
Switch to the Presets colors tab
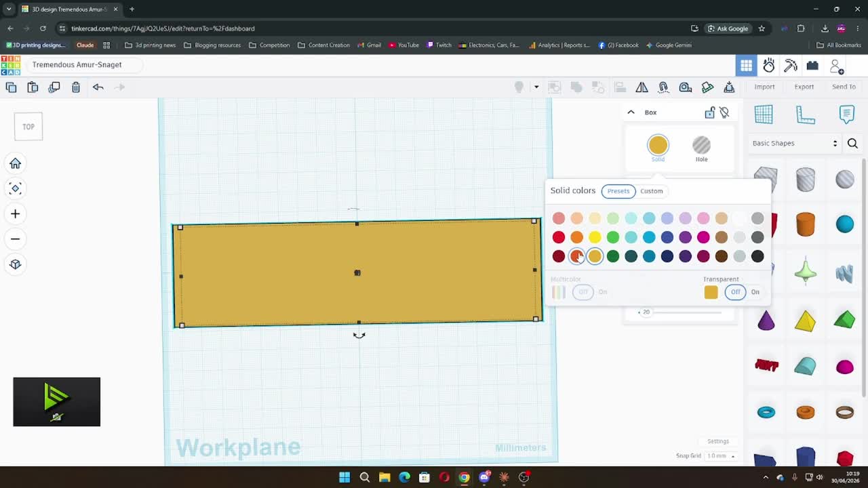tap(618, 191)
